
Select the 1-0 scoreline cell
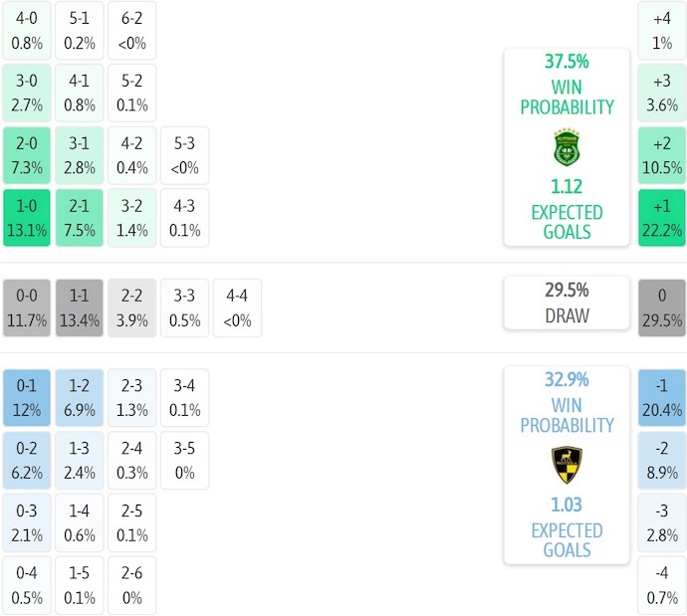click(26, 218)
